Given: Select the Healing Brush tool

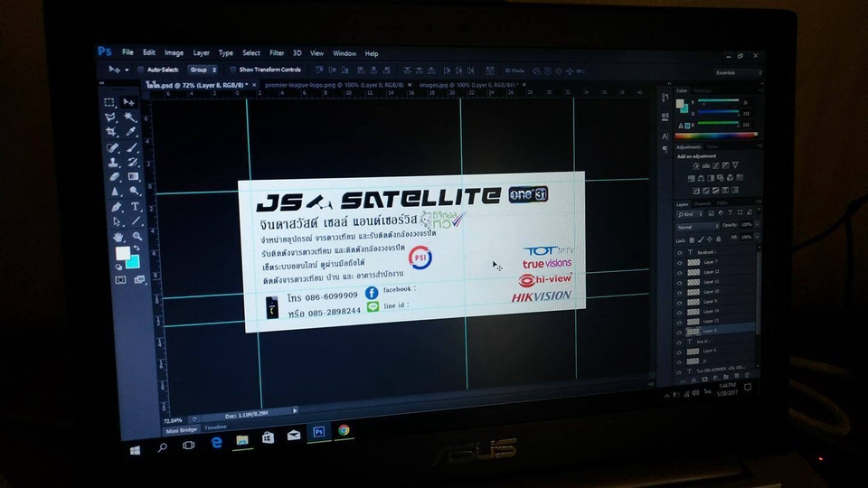Looking at the screenshot, I should point(112,147).
